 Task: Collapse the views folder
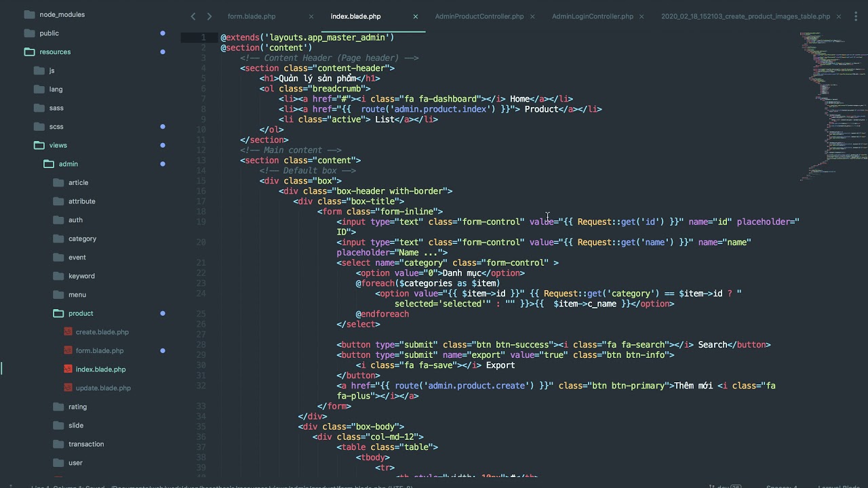coord(39,145)
